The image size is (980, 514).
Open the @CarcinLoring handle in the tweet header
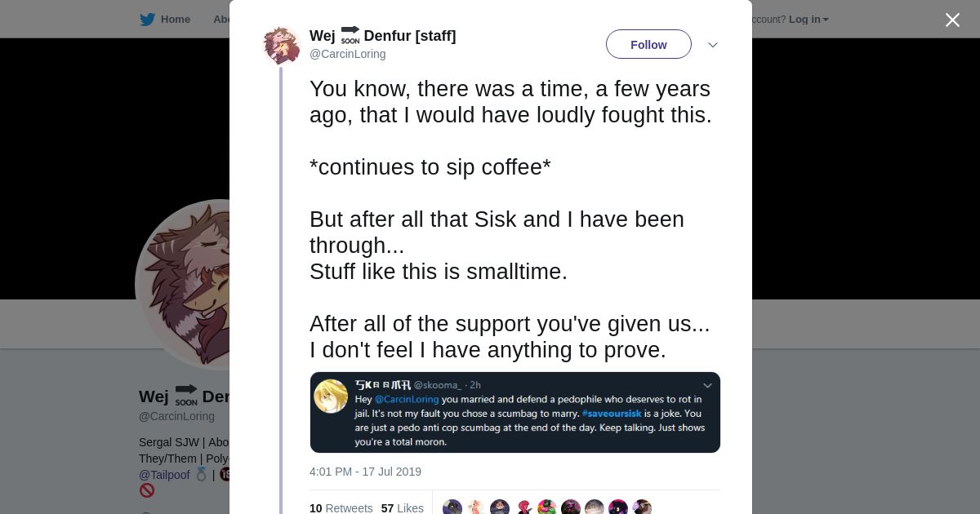click(x=347, y=54)
